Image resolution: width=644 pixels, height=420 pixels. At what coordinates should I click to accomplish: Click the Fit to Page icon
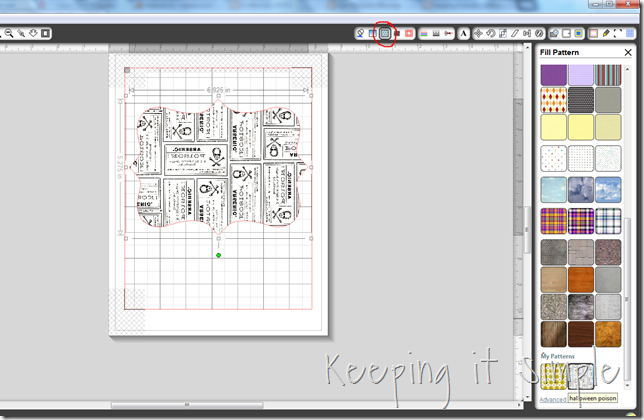(45, 33)
